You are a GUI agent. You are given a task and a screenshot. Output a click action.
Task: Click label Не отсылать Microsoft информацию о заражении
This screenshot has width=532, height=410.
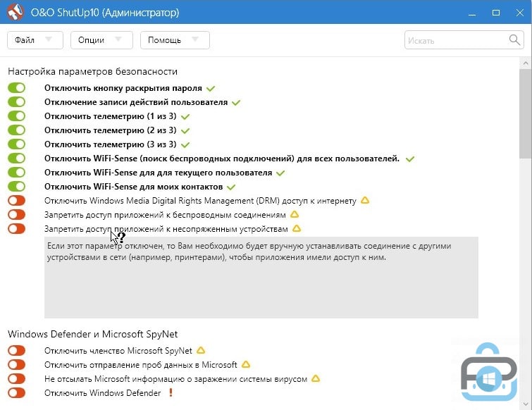tap(175, 379)
